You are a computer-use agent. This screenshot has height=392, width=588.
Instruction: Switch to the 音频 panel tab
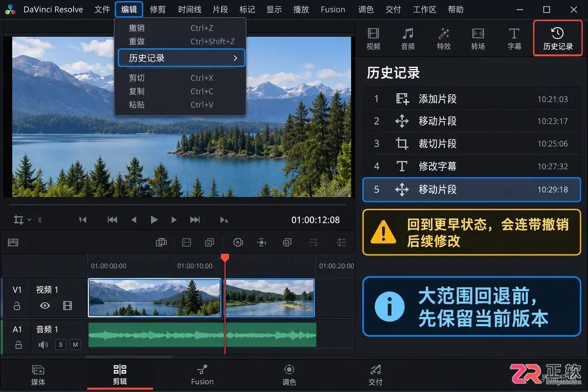coord(407,39)
